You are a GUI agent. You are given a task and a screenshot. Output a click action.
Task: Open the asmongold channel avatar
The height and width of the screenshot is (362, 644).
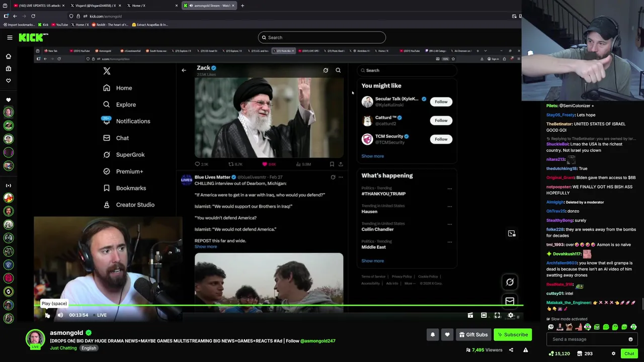35,339
